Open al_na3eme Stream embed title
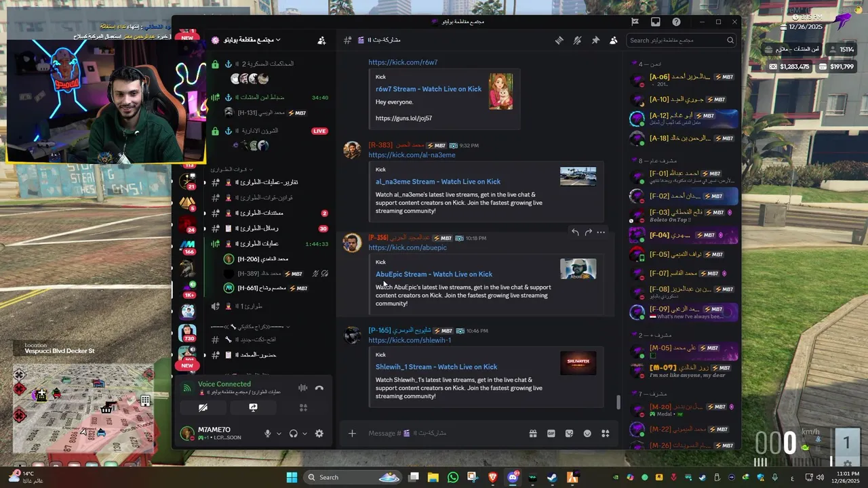Viewport: 868px width, 488px height. [x=438, y=182]
